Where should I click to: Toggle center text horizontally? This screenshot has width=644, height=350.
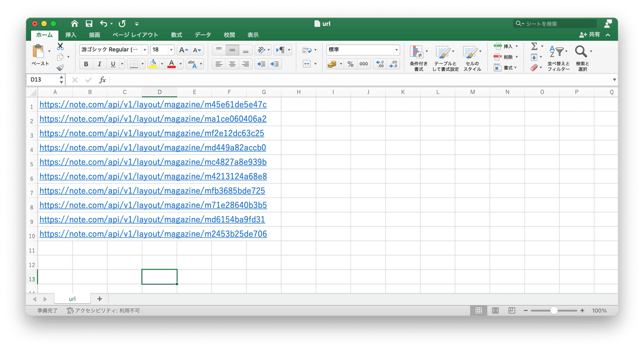click(x=232, y=64)
